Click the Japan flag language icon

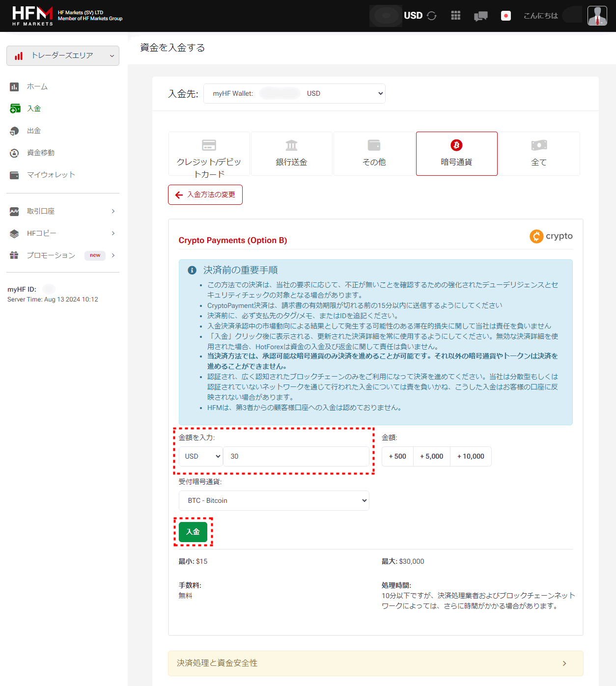(506, 16)
